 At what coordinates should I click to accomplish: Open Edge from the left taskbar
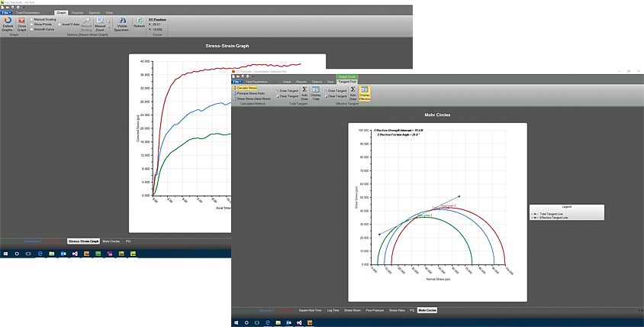[40, 253]
